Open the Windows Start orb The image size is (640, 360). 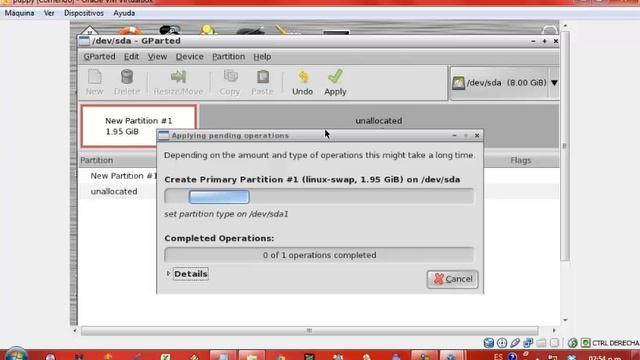coord(16,354)
